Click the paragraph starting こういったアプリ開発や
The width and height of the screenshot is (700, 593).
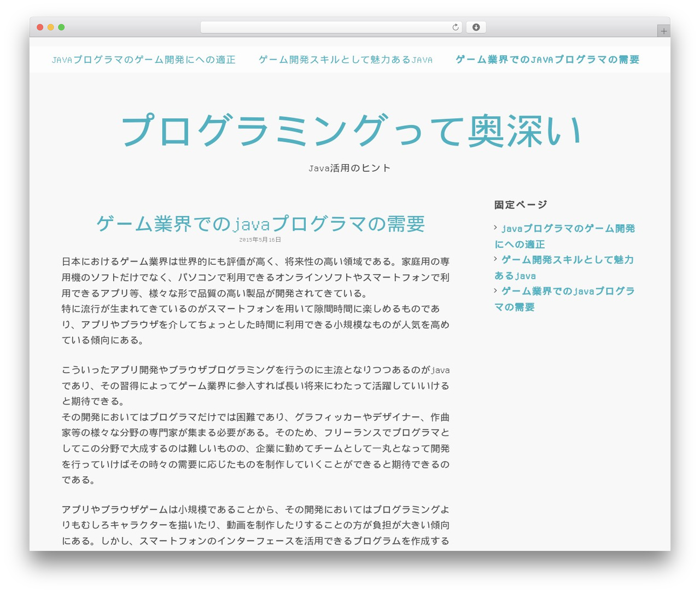pyautogui.click(x=256, y=425)
